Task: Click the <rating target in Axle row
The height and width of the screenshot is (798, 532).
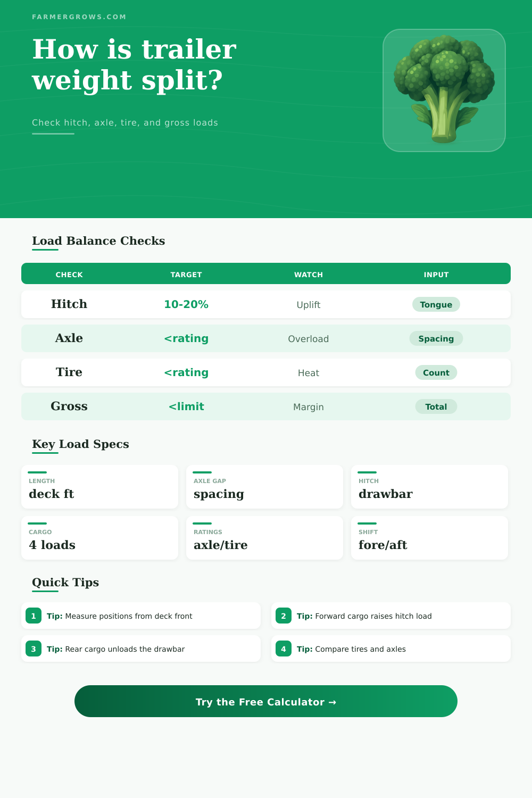Action: point(186,338)
